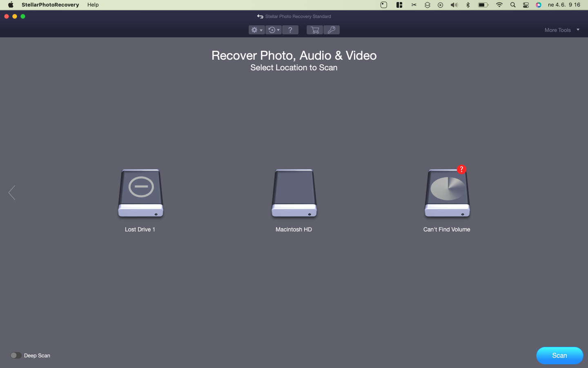Click the red question mark badge
The width and height of the screenshot is (588, 368).
tap(461, 169)
